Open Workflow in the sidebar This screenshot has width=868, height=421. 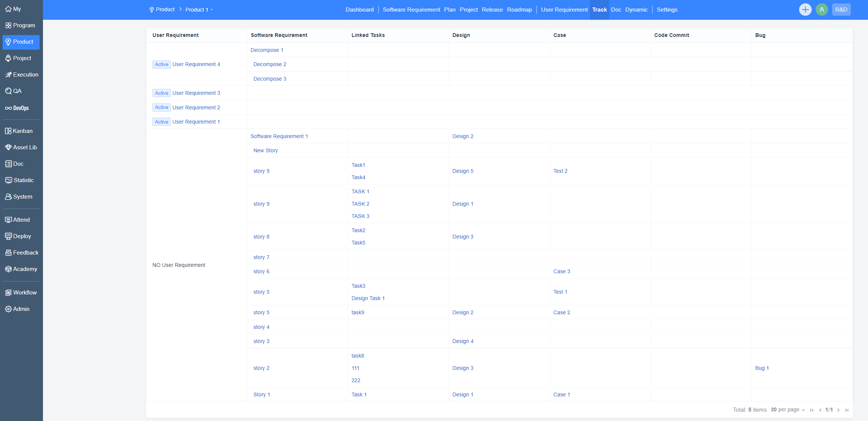pyautogui.click(x=21, y=293)
